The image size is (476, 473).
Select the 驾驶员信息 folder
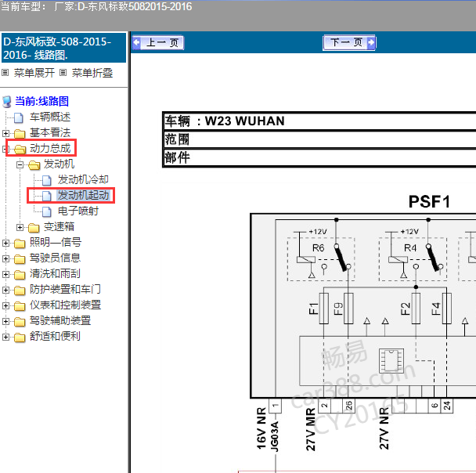[55, 258]
